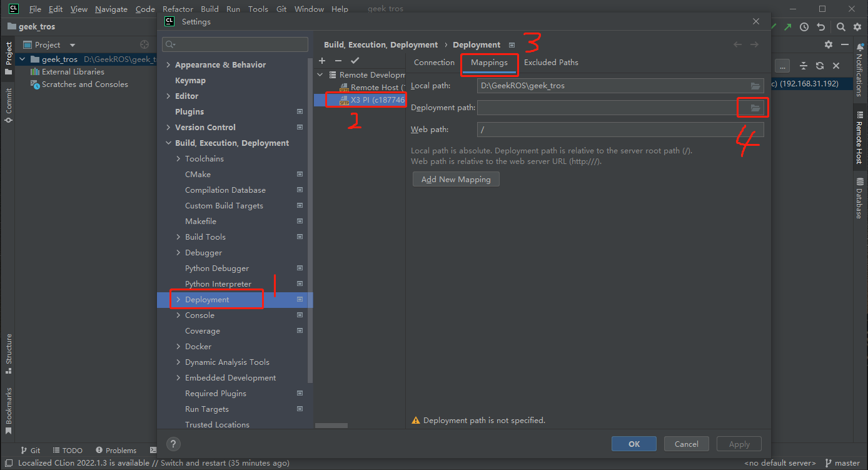Click the no default server status widget

click(x=779, y=463)
